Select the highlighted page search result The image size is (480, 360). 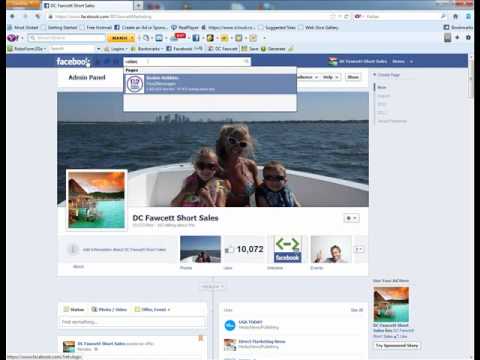tap(210, 84)
